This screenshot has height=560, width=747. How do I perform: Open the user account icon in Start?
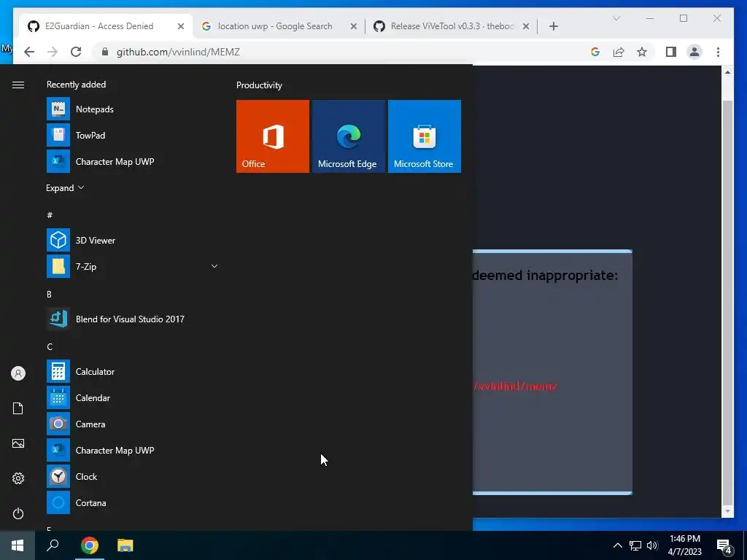point(18,373)
